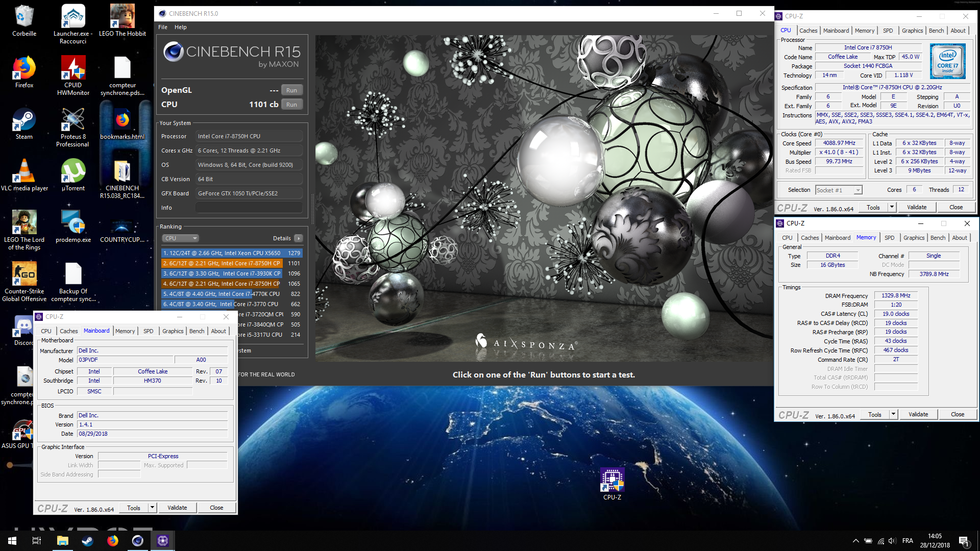Select LEGO The Hobbit desktop icon

122,21
